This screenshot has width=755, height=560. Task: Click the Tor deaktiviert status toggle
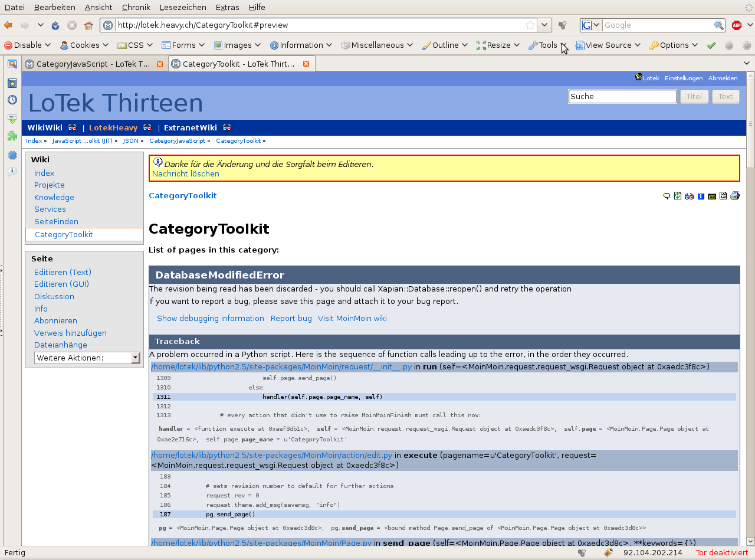[721, 553]
